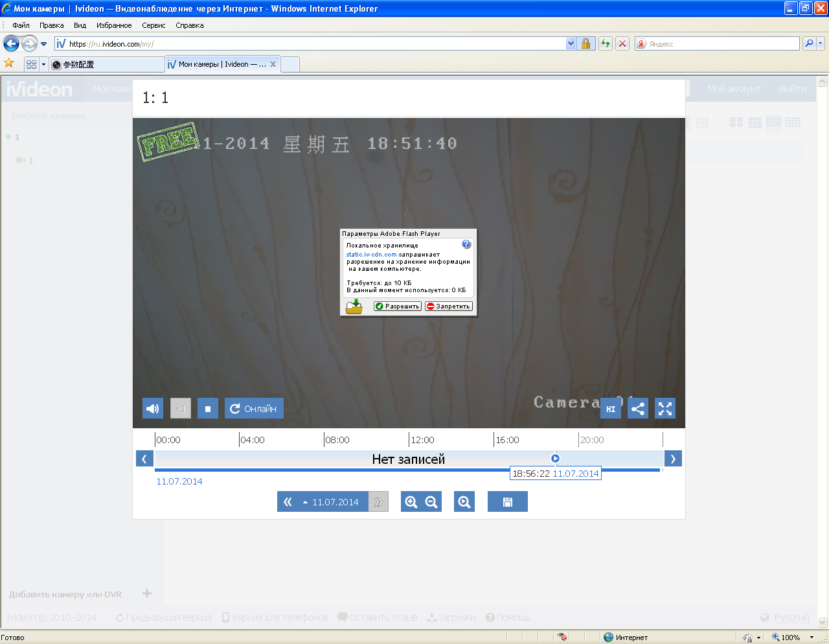Image resolution: width=829 pixels, height=644 pixels.
Task: Open the Favorites star
Action: 9,63
